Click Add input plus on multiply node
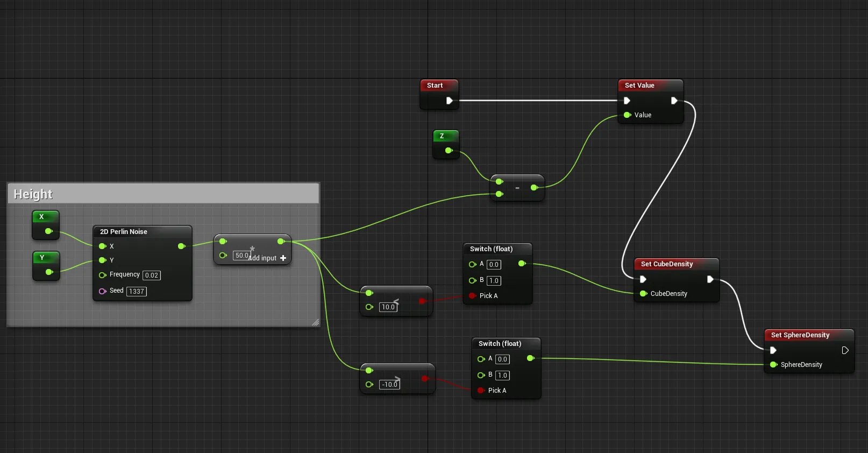868x453 pixels. [x=283, y=258]
